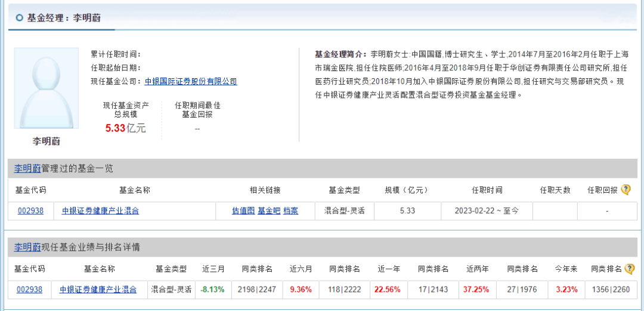This screenshot has height=311, width=644.
Task: Click the manager avatar photo
Action: pyautogui.click(x=47, y=88)
